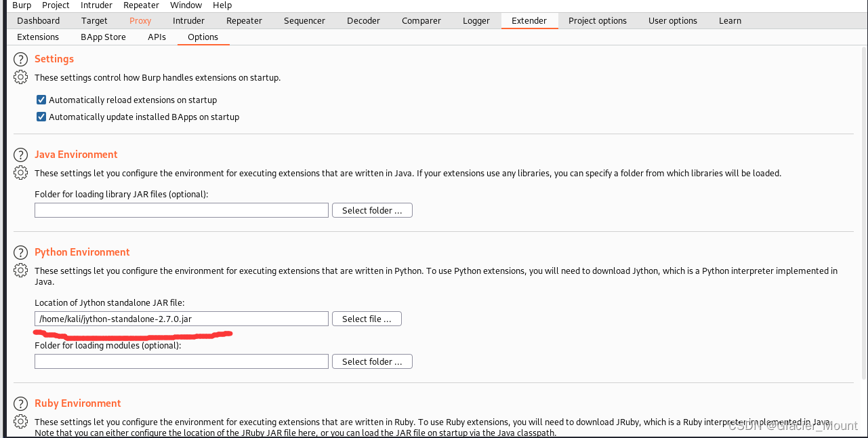This screenshot has height=438, width=868.
Task: Click the Ruby Environment help icon
Action: click(20, 403)
